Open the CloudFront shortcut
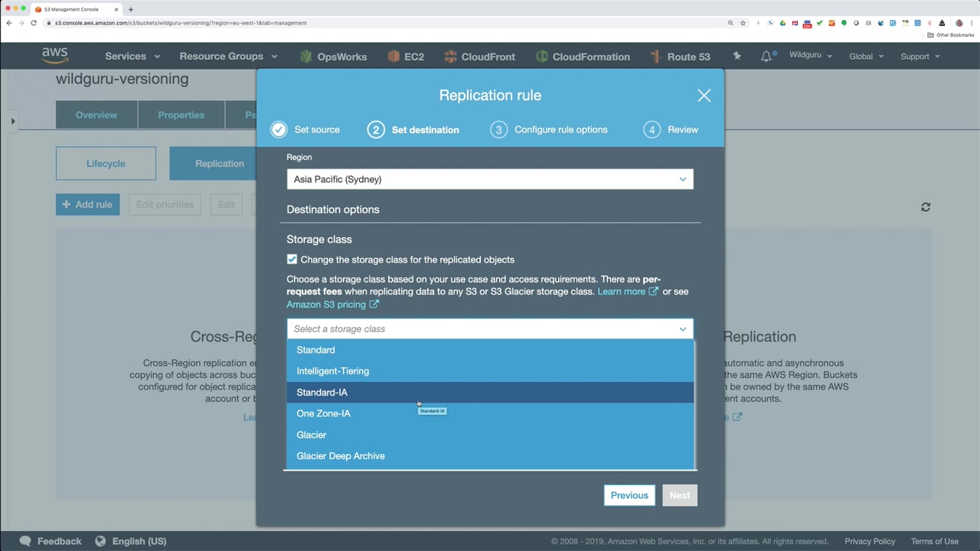 tap(480, 57)
